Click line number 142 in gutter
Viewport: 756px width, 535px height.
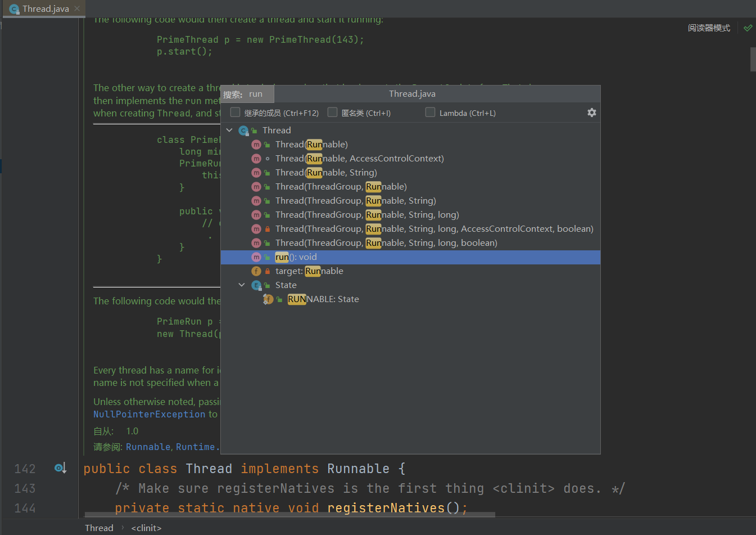(x=25, y=469)
